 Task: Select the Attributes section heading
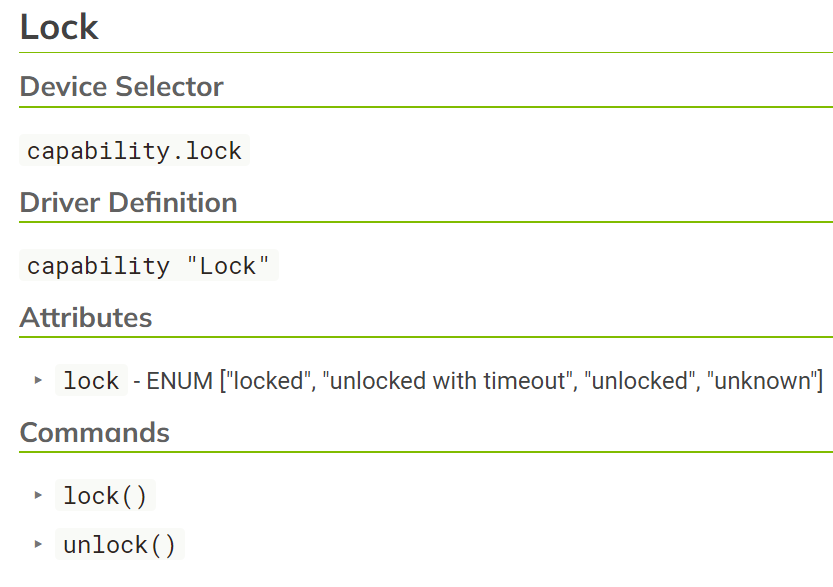click(x=86, y=318)
